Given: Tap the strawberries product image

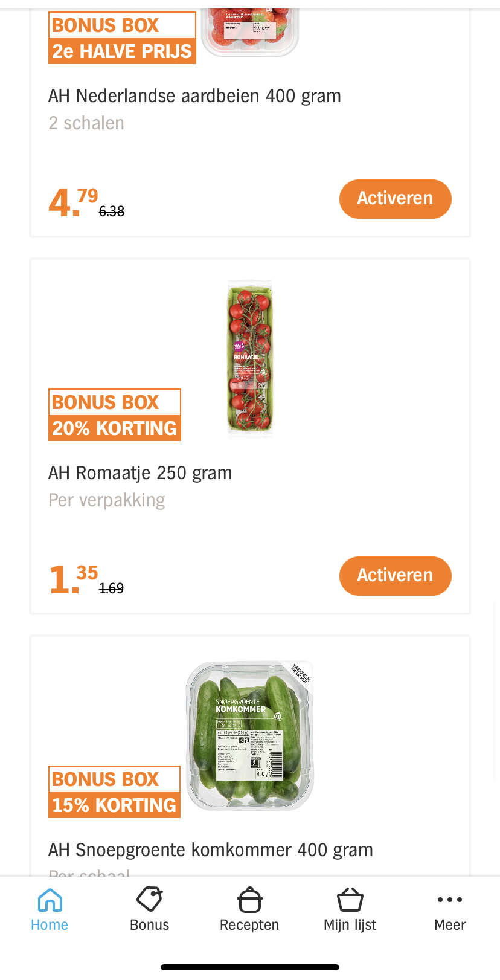Looking at the screenshot, I should tap(249, 31).
